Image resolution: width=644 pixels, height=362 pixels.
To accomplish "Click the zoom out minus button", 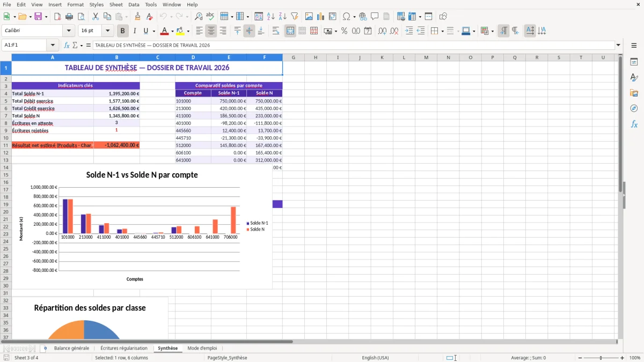I will point(580,358).
